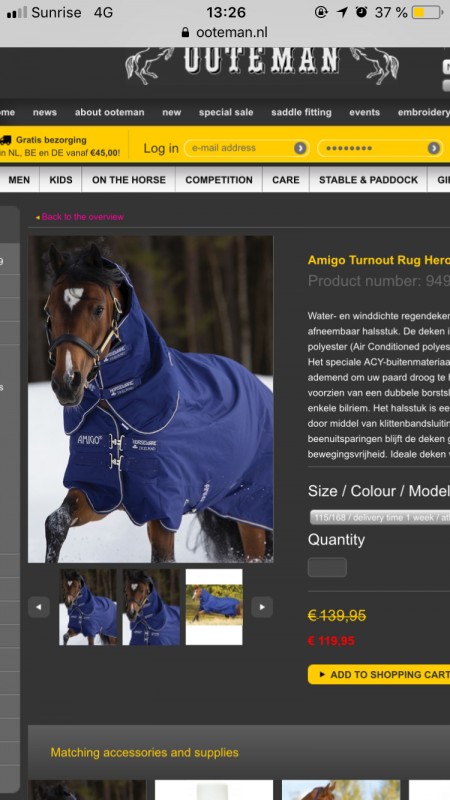Submit password with arrow icon

(434, 148)
